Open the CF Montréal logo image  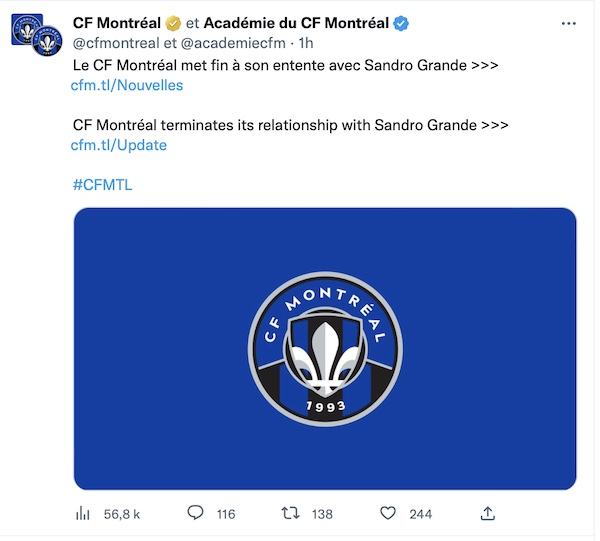point(325,349)
